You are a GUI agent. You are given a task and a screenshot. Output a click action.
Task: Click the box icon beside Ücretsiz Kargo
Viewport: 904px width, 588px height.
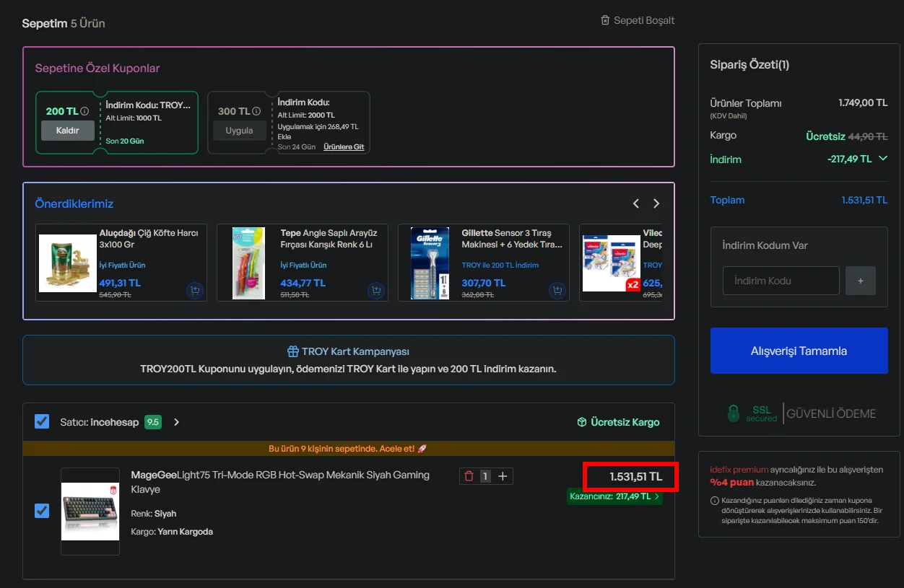(582, 422)
